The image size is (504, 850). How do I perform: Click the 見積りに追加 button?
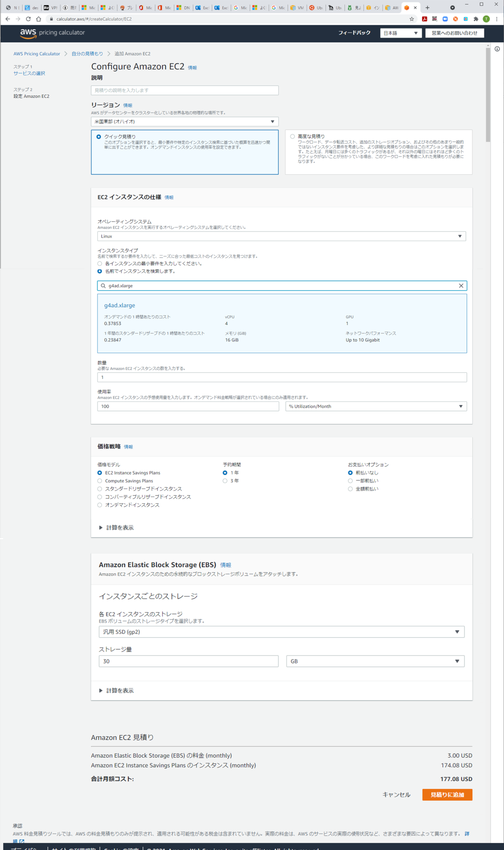pyautogui.click(x=447, y=794)
